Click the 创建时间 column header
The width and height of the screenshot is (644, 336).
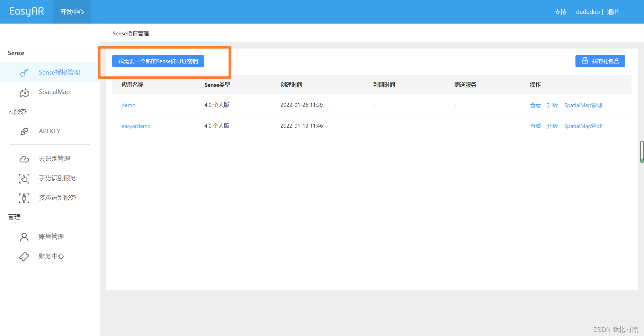point(291,85)
